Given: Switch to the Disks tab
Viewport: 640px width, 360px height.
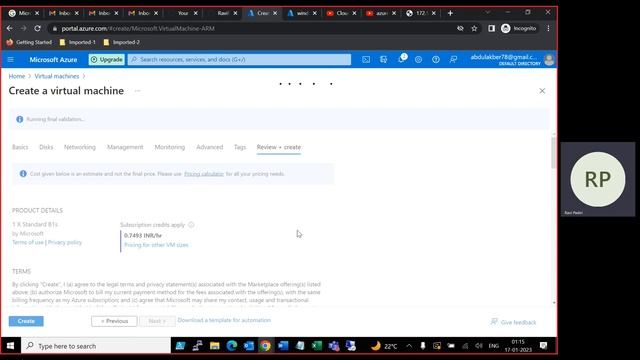Looking at the screenshot, I should (46, 147).
